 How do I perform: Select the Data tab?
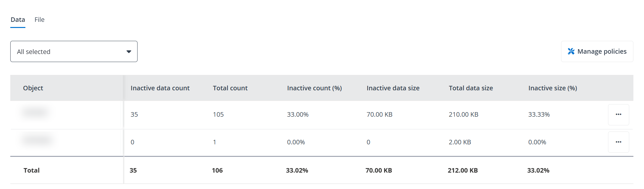pos(18,20)
